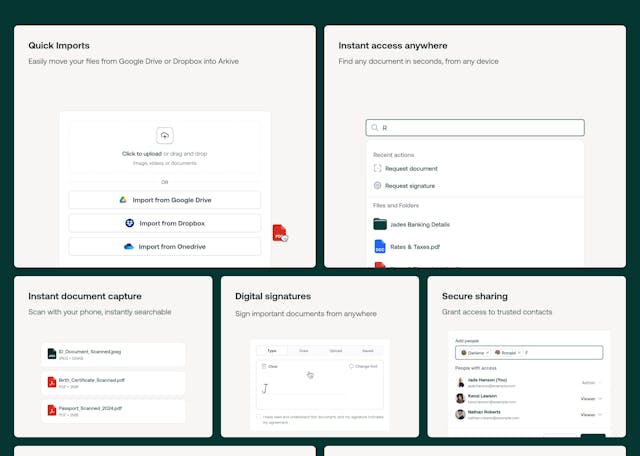Open Kenzi Lawson's Viewer role dropdown
640x456 pixels.
[591, 398]
